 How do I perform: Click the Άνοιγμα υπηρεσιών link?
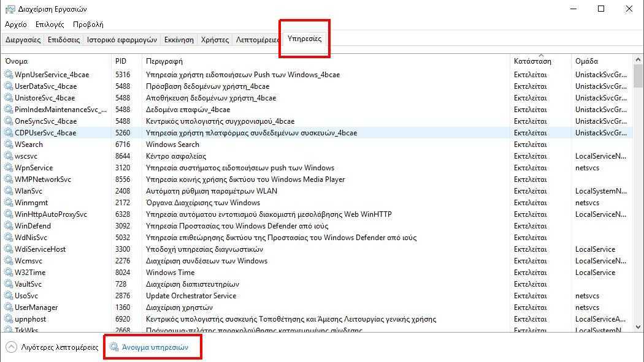click(155, 347)
